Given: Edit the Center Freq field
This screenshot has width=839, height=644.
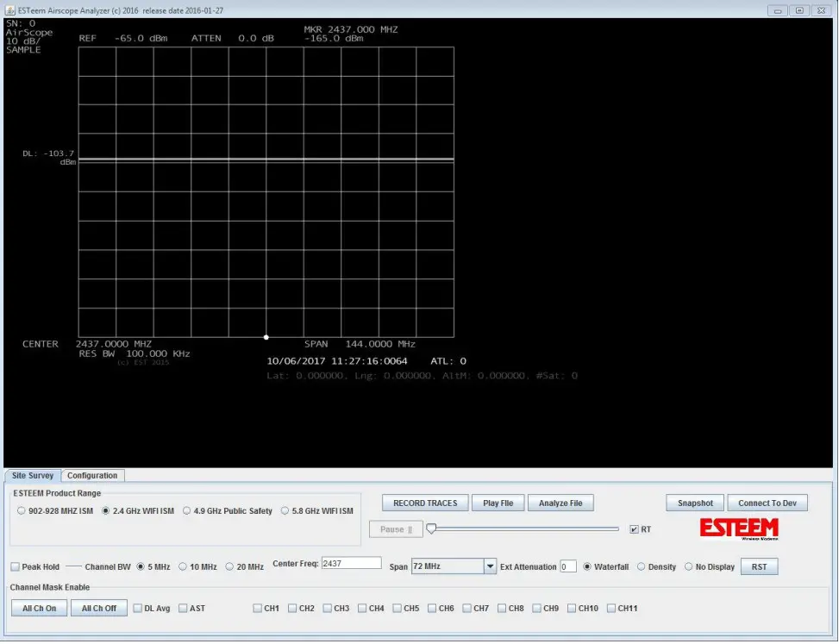Looking at the screenshot, I should tap(353, 562).
